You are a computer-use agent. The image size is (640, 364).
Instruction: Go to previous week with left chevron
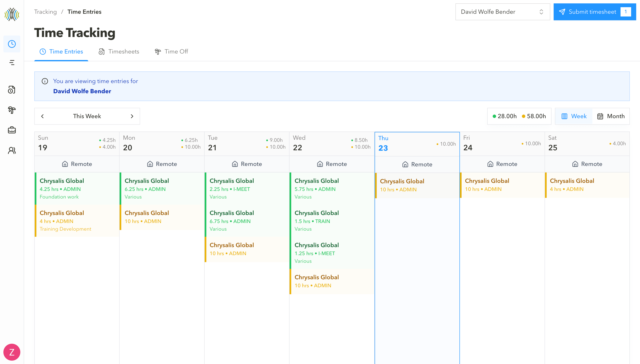tap(43, 116)
